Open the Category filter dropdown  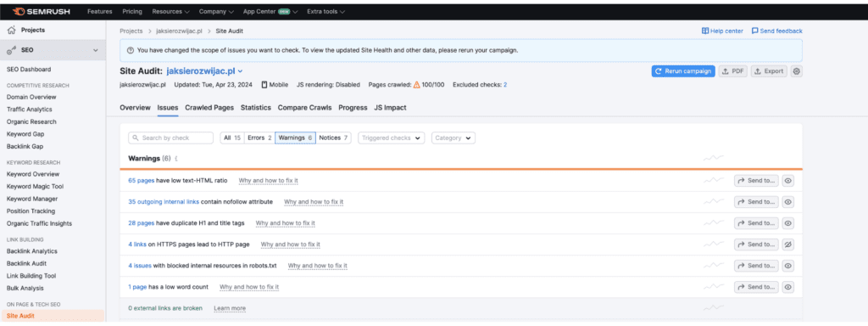tap(453, 138)
